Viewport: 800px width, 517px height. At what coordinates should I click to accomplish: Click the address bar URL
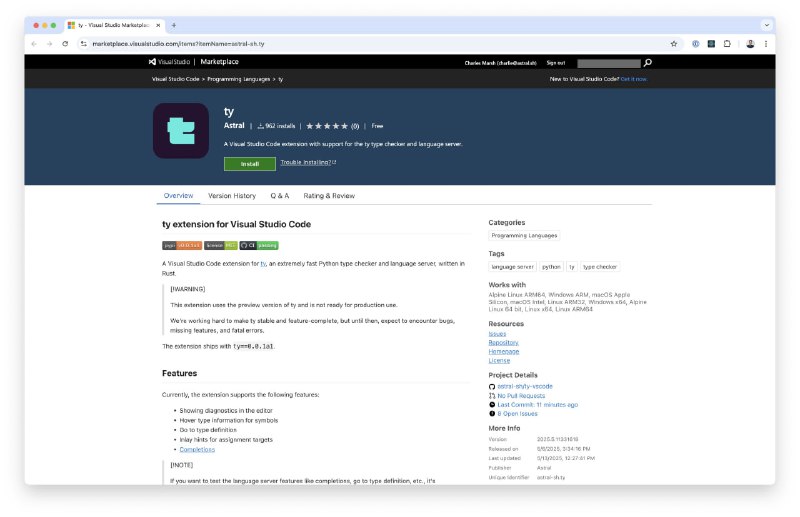pos(178,44)
